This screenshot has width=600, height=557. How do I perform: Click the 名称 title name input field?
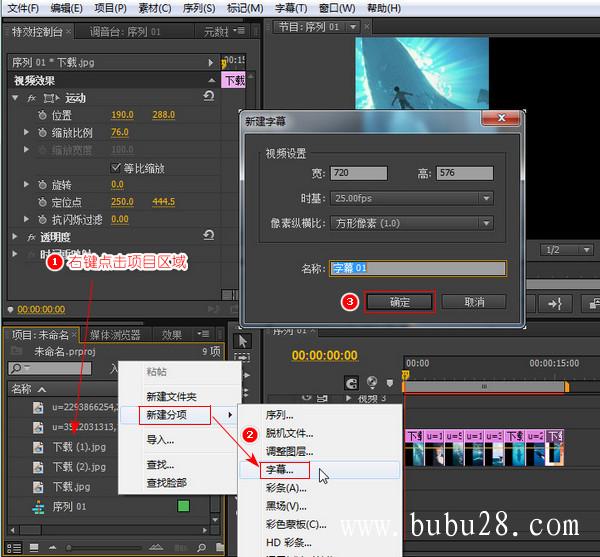[x=417, y=268]
